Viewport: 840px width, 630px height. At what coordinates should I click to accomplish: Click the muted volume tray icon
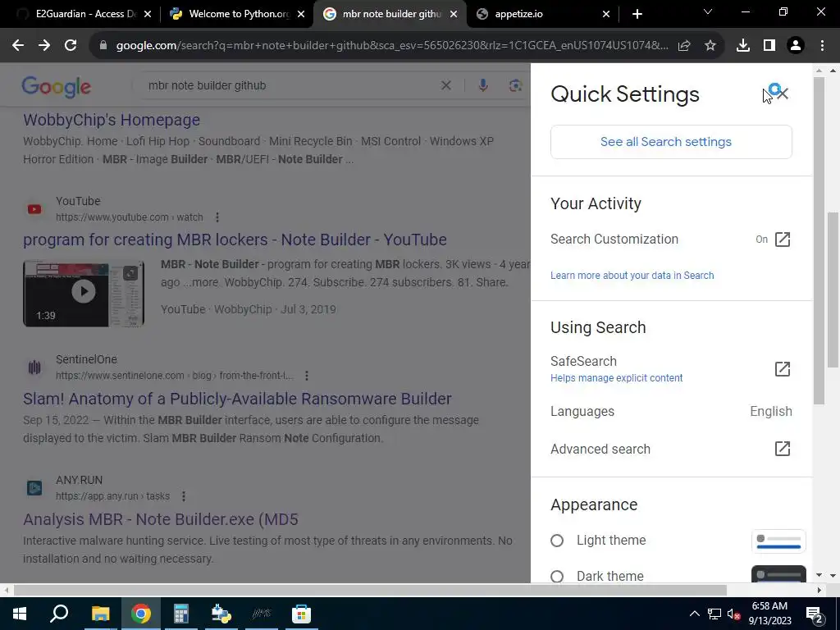click(x=733, y=614)
